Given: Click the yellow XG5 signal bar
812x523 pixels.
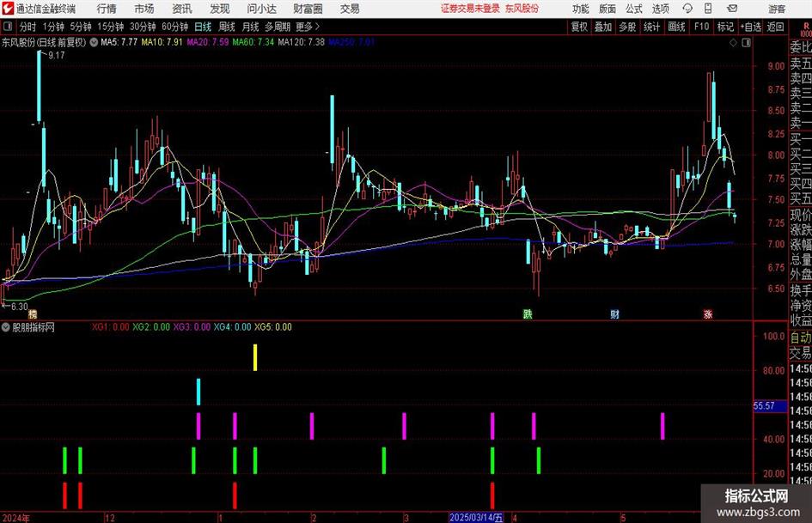Looking at the screenshot, I should 255,357.
